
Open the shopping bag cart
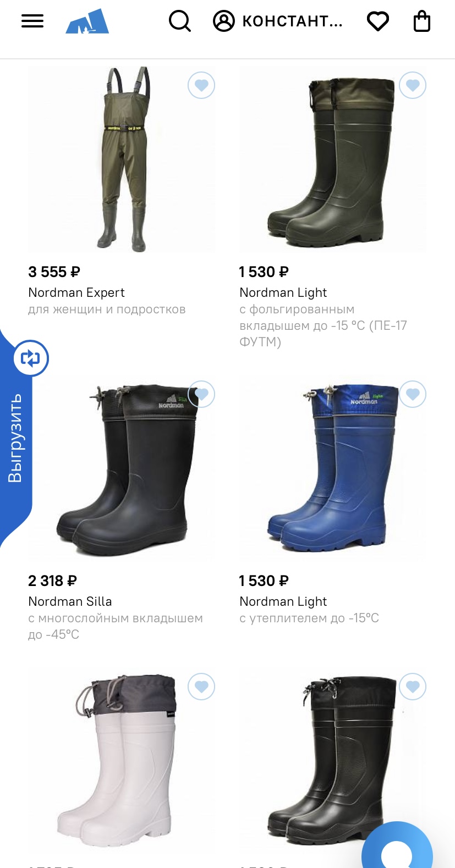click(422, 21)
